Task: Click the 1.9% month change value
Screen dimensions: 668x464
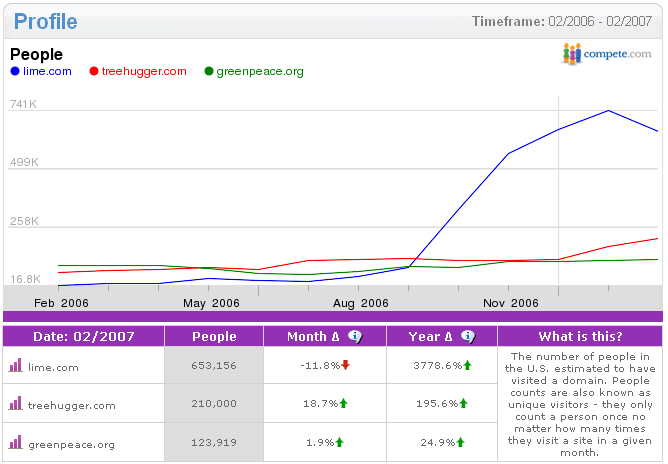Action: tap(320, 443)
